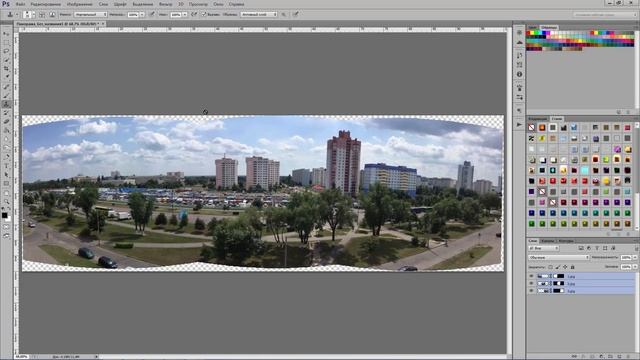Toggle lock all for layers
640x360 pixels.
(x=572, y=267)
